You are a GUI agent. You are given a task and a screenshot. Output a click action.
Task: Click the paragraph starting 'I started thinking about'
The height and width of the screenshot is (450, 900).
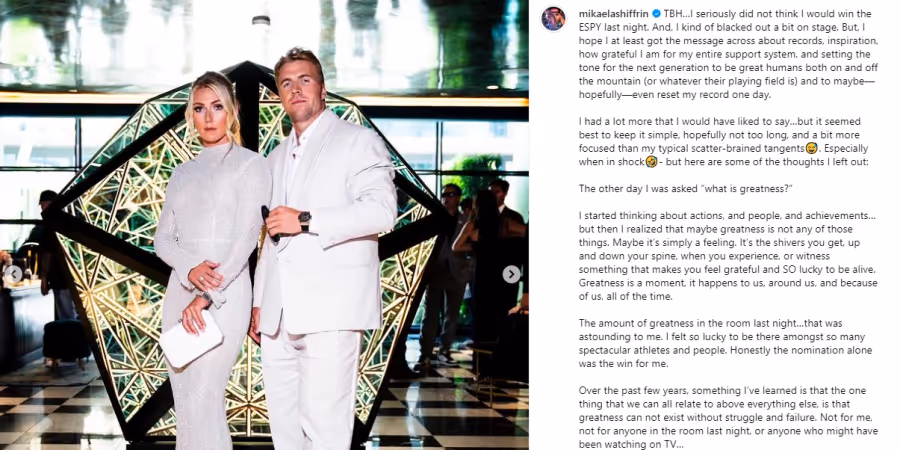728,256
